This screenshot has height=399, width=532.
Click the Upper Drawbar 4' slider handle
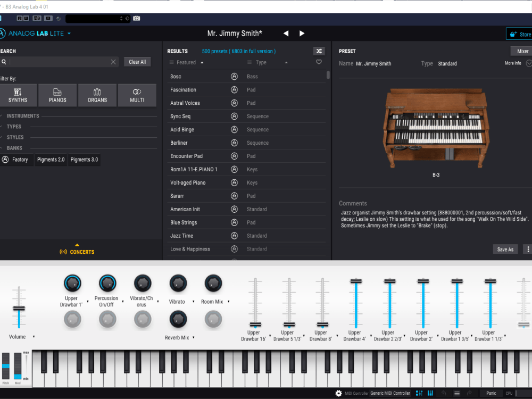click(x=356, y=281)
